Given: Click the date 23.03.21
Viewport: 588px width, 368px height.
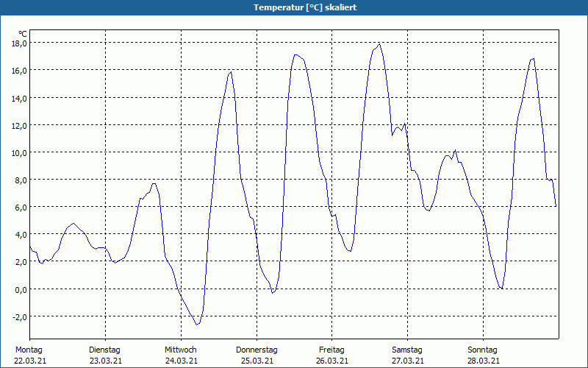Looking at the screenshot, I should coord(106,361).
